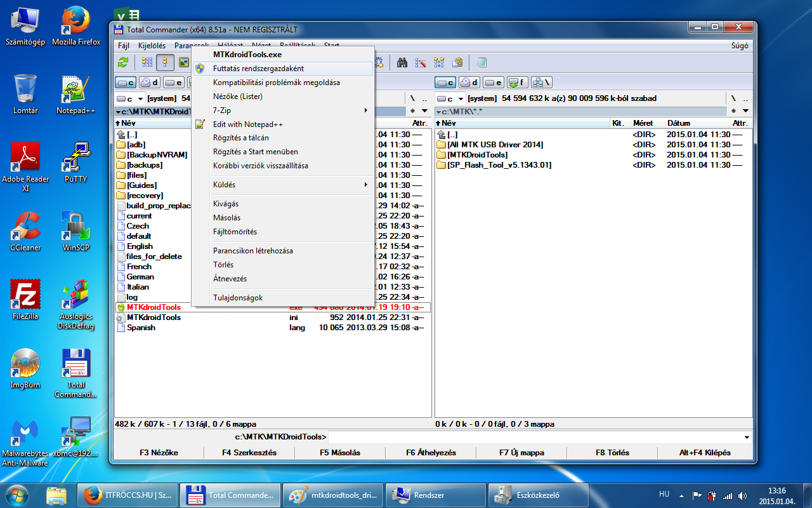Screen dimensions: 812x508
Task: Click network neighborhood drive button, right panel
Action: [x=541, y=82]
